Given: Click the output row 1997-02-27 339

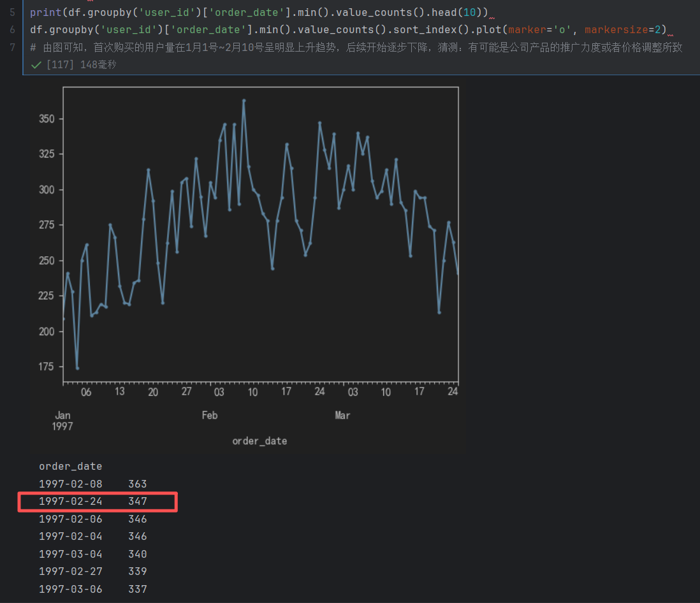Looking at the screenshot, I should [93, 571].
